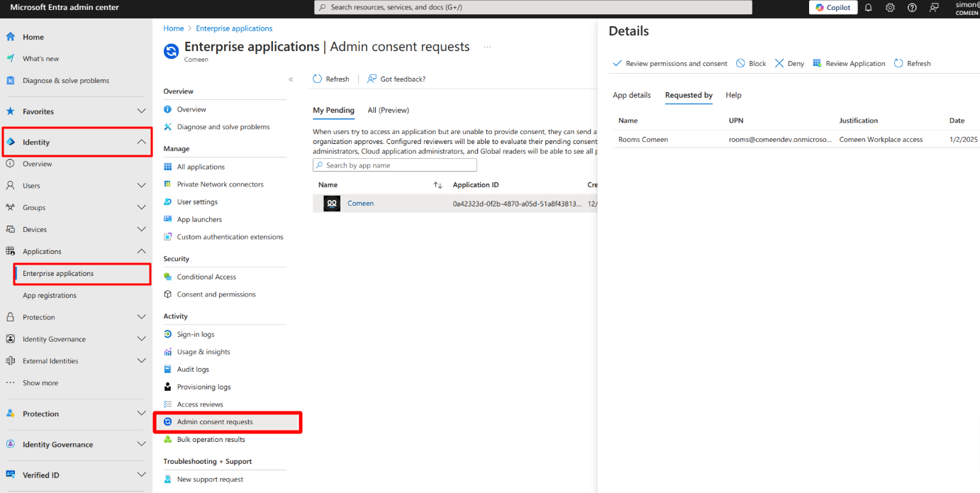
Task: Collapse the Identity section
Action: [141, 143]
